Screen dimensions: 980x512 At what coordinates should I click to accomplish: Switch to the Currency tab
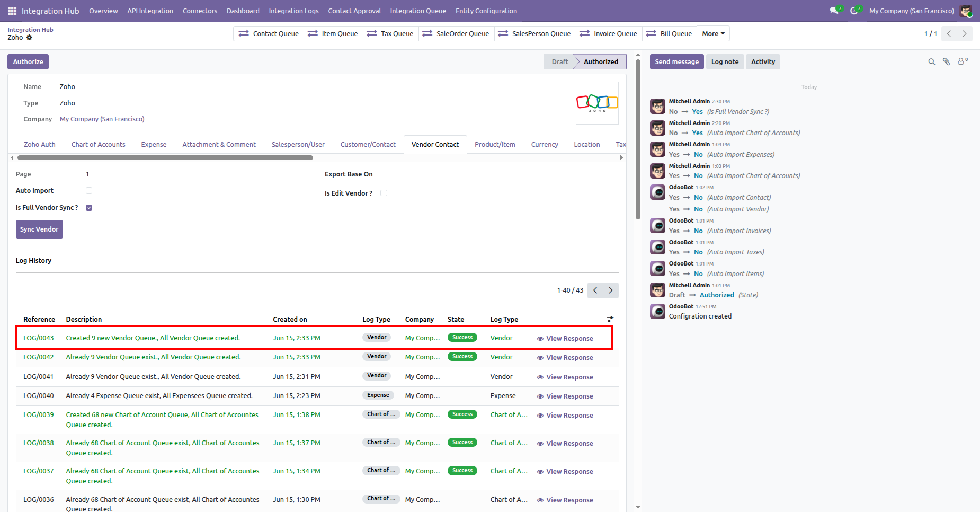545,145
